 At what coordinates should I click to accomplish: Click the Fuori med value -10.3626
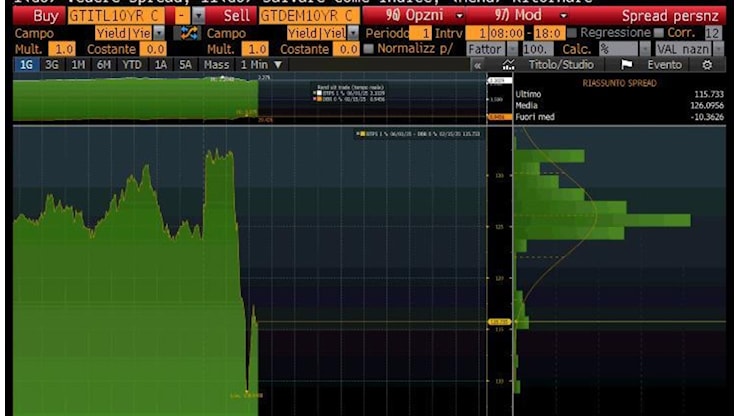point(707,117)
